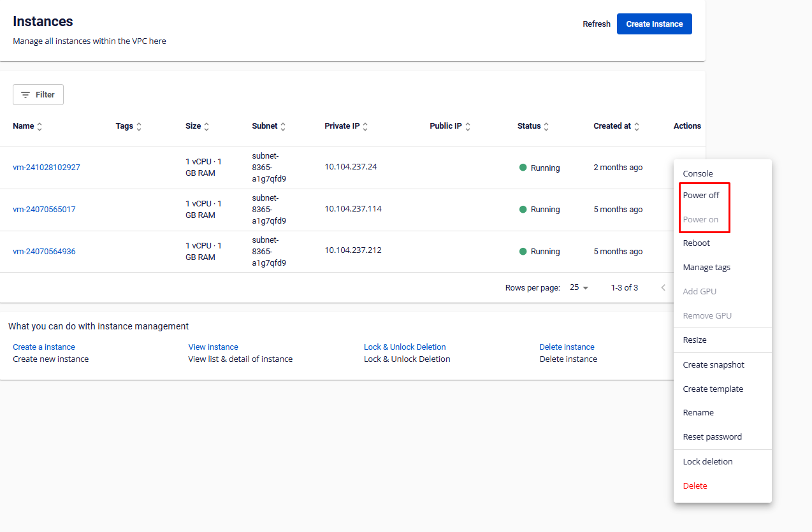Click the Subnet column sort icon
Screen dimensions: 812x532
coord(283,127)
